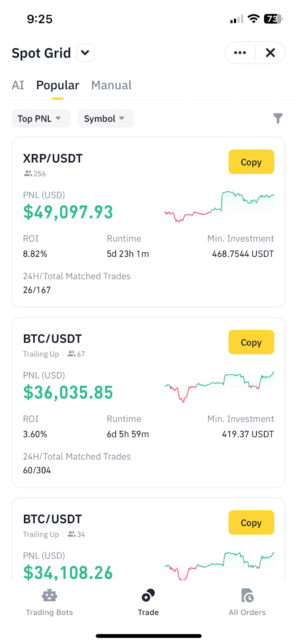Tap the copiers icon showing 67 users
Image resolution: width=297 pixels, height=644 pixels.
(x=72, y=354)
